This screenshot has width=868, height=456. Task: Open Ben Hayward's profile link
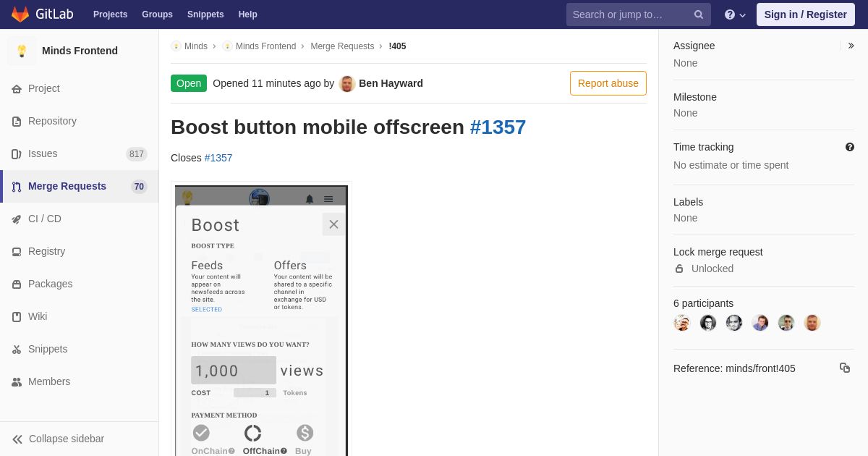[x=391, y=83]
